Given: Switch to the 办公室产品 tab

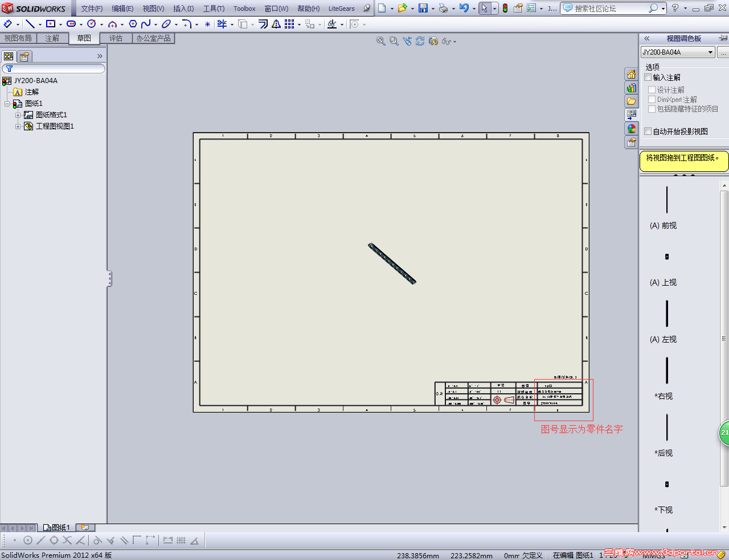Looking at the screenshot, I should (153, 38).
